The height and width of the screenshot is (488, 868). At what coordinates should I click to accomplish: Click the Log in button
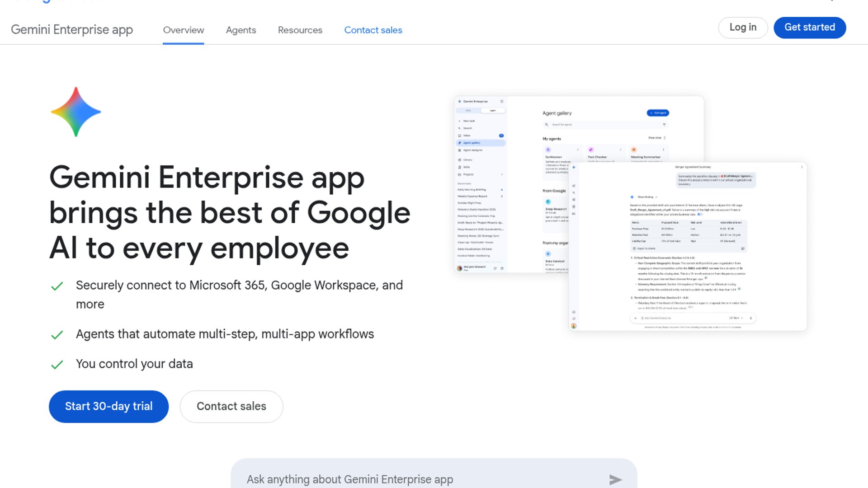point(743,28)
